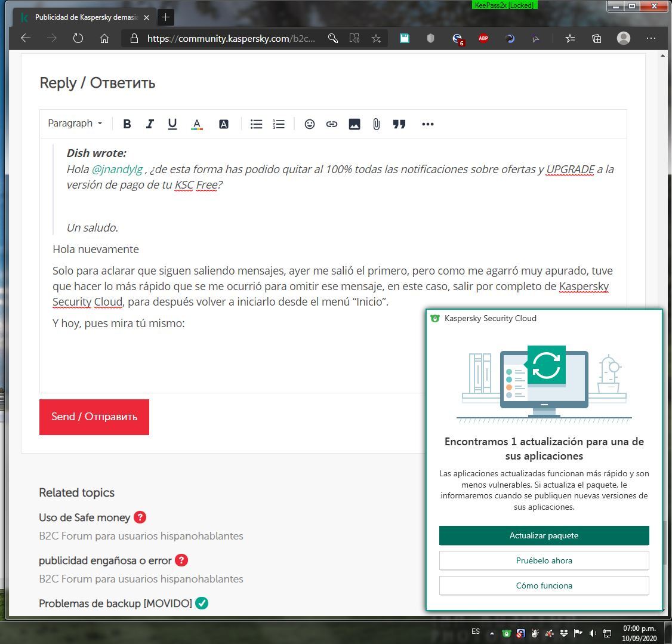Click the read aloud icon in address bar

pyautogui.click(x=355, y=39)
